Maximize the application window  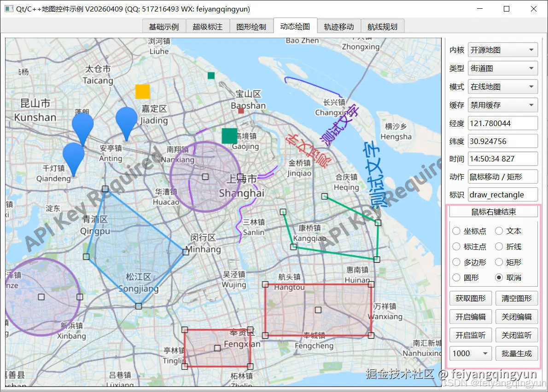[x=507, y=9]
